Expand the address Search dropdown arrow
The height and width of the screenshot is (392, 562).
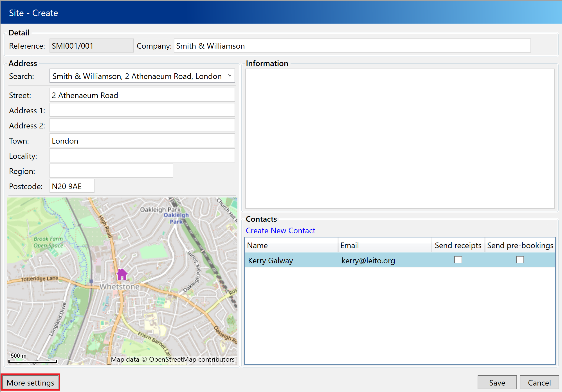[x=230, y=76]
